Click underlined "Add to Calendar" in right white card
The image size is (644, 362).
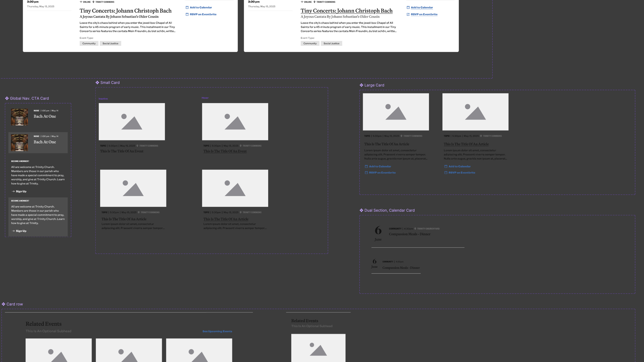click(x=422, y=8)
